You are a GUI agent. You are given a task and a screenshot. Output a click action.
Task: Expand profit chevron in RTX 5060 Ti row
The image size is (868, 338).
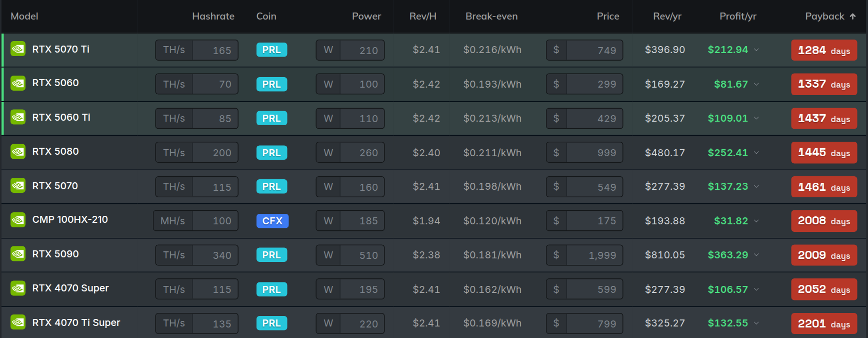[x=756, y=118]
